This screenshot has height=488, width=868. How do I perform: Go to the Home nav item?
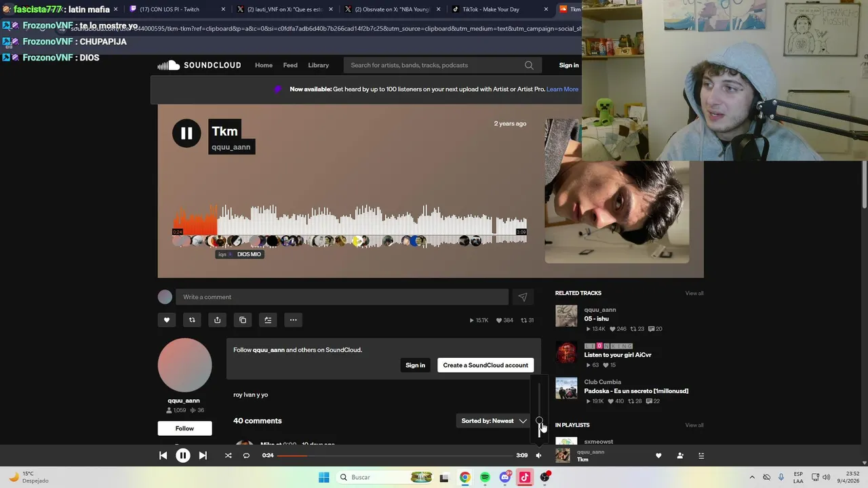click(x=264, y=65)
